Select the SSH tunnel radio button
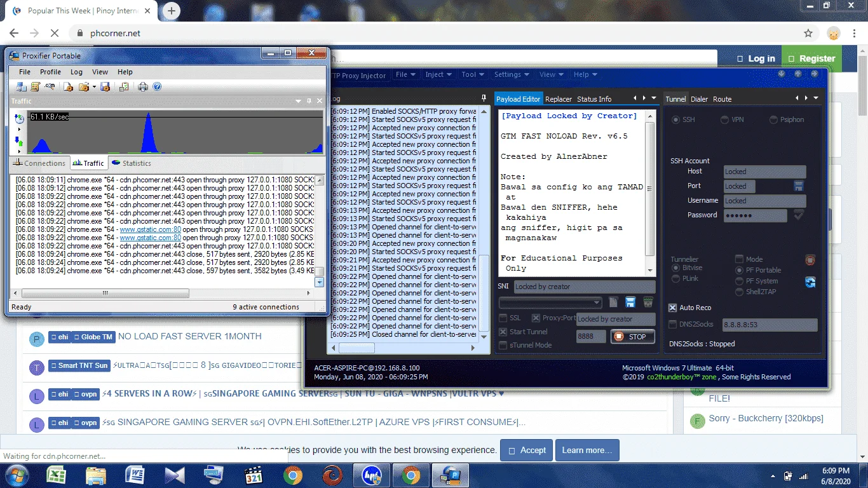The image size is (868, 488). click(675, 119)
